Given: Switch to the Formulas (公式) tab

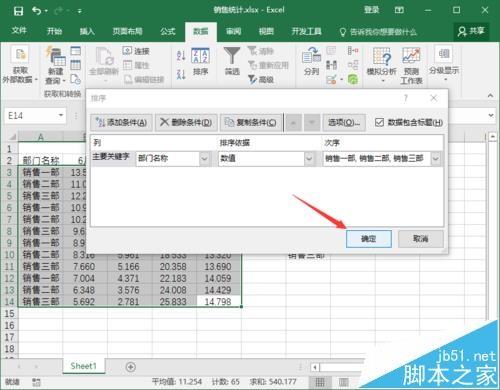Looking at the screenshot, I should (x=168, y=31).
